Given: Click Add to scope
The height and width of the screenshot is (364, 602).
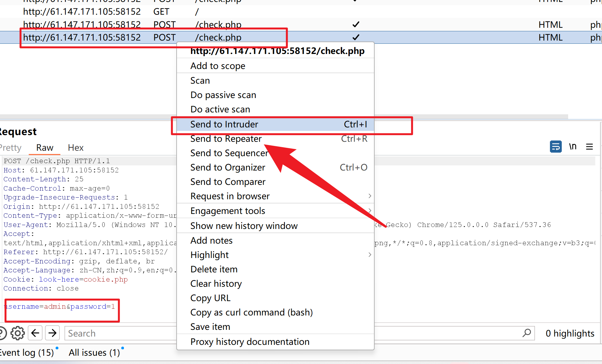Looking at the screenshot, I should (275, 66).
